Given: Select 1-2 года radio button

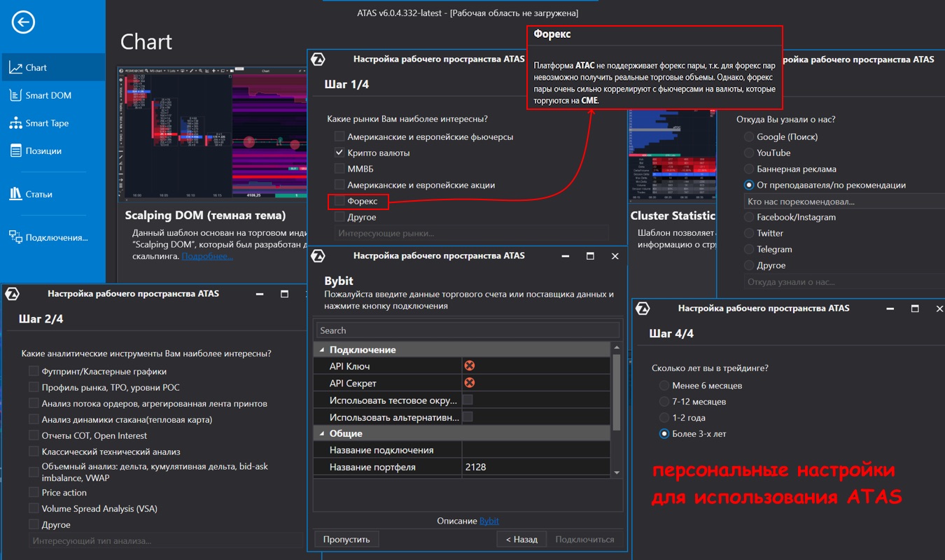Looking at the screenshot, I should coord(664,417).
